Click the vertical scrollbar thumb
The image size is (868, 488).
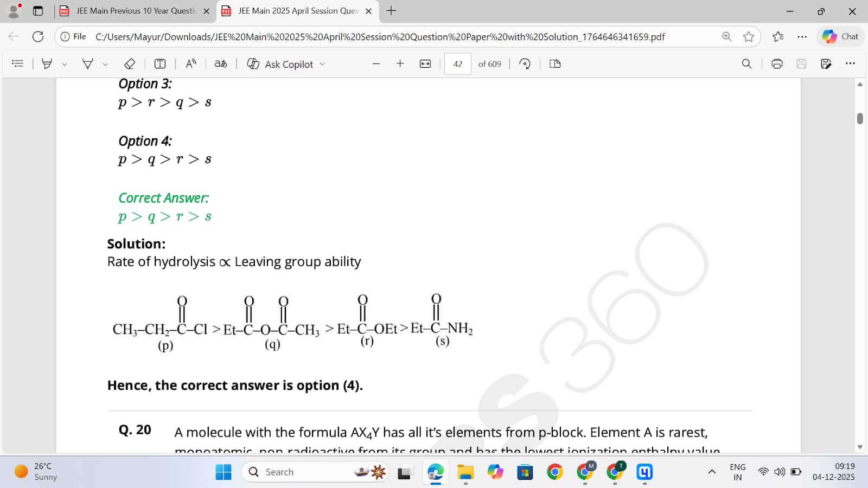point(860,118)
